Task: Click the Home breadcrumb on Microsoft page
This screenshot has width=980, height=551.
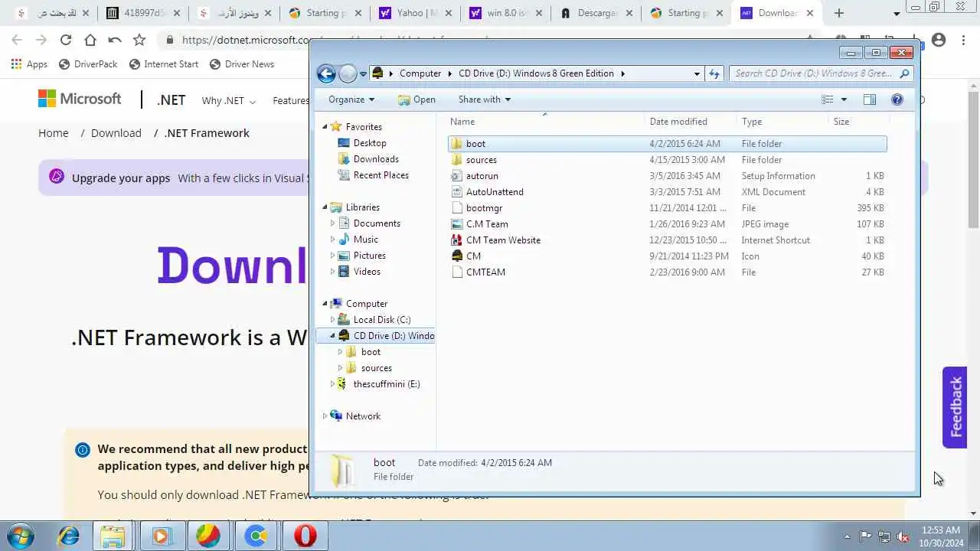Action: tap(54, 133)
